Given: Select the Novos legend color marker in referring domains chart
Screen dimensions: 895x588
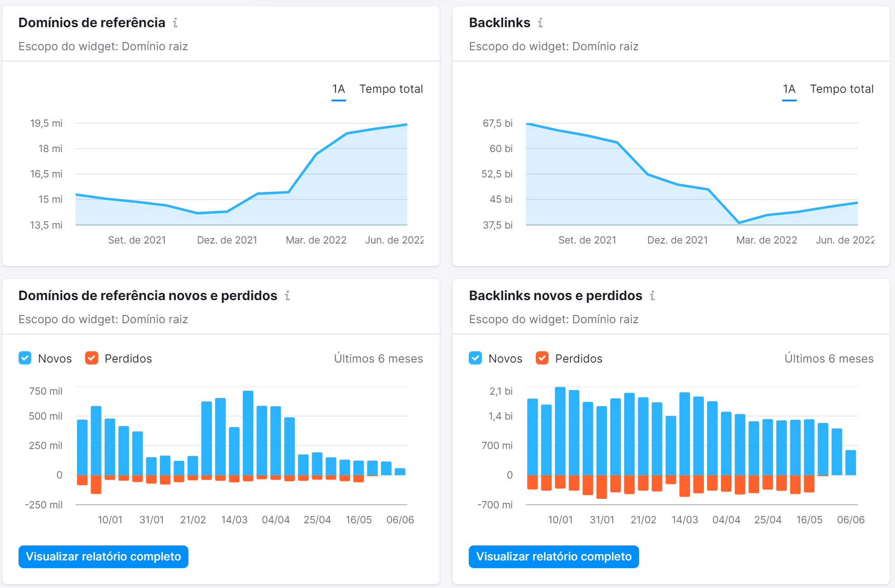Looking at the screenshot, I should (x=25, y=359).
